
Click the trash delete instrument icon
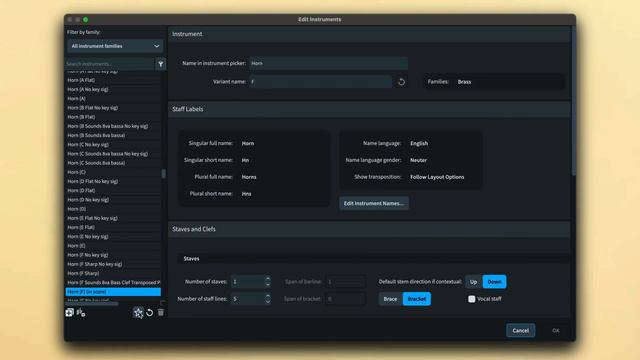[161, 313]
